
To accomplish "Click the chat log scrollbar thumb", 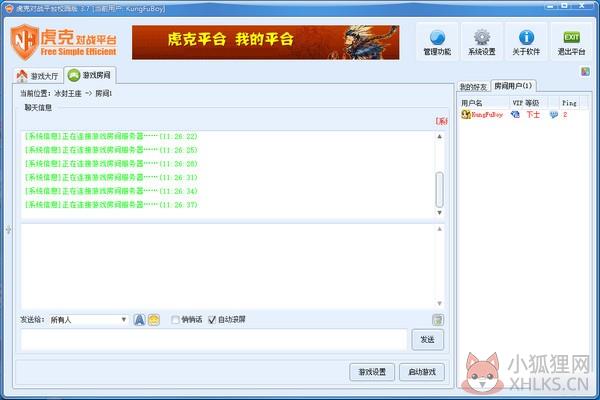I will [x=440, y=189].
